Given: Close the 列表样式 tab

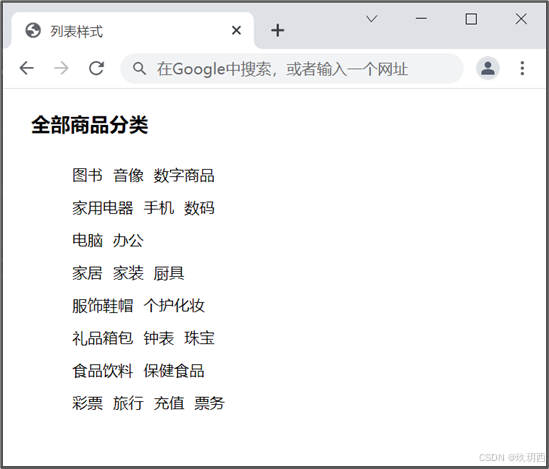Looking at the screenshot, I should 236,30.
